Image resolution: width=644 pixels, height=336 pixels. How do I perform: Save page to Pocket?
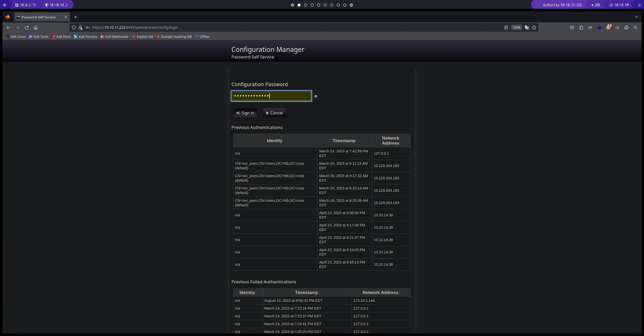572,27
